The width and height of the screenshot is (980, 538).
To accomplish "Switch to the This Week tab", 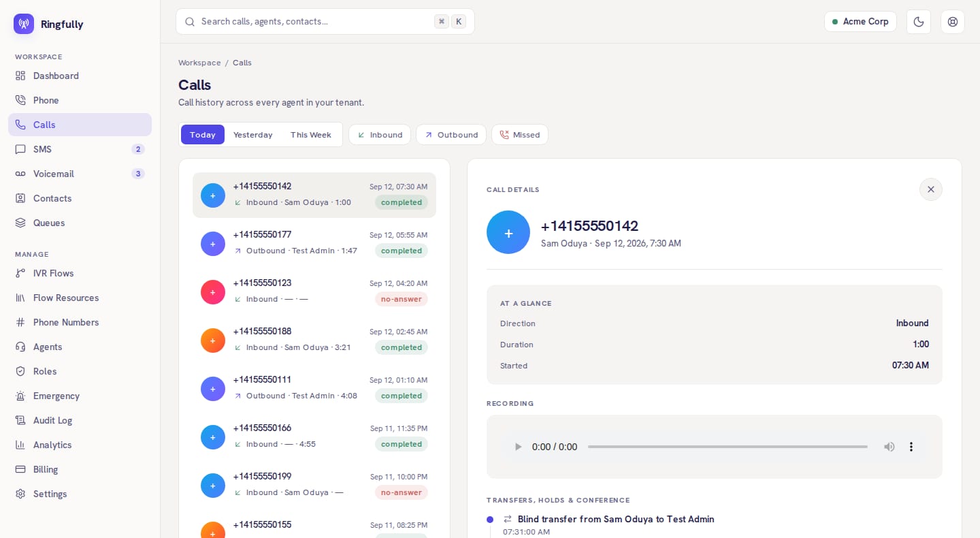I will [x=311, y=135].
